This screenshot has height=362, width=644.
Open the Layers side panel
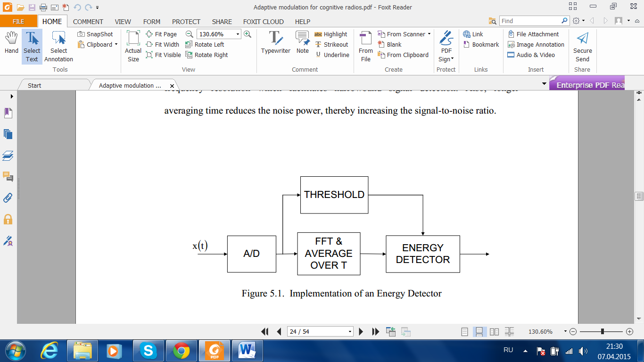point(8,156)
